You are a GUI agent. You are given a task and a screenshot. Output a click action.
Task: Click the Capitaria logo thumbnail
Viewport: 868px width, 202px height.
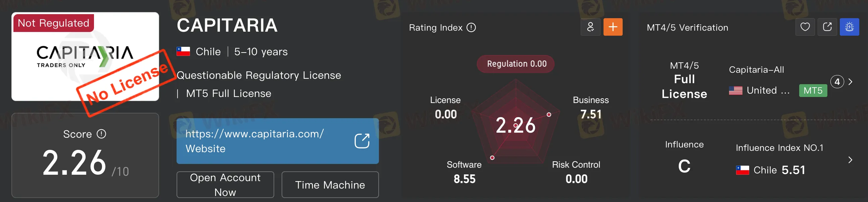85,57
